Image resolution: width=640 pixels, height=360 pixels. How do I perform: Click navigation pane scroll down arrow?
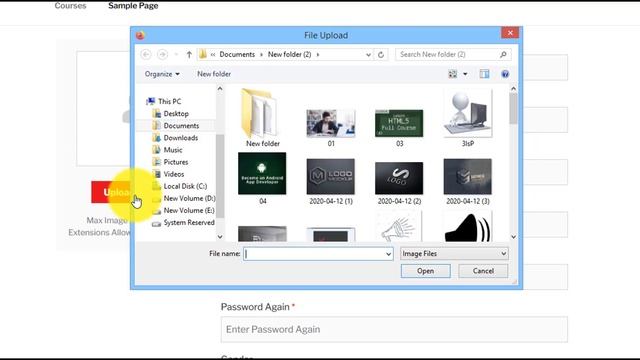point(220,237)
